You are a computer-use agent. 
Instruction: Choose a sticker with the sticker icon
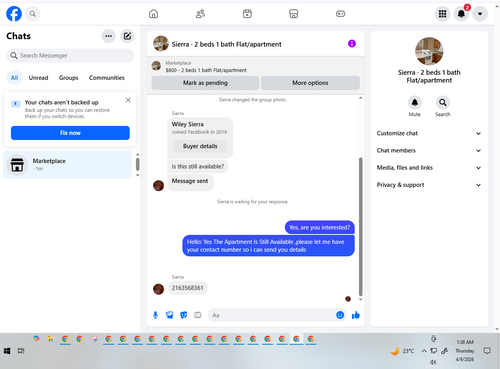[184, 315]
